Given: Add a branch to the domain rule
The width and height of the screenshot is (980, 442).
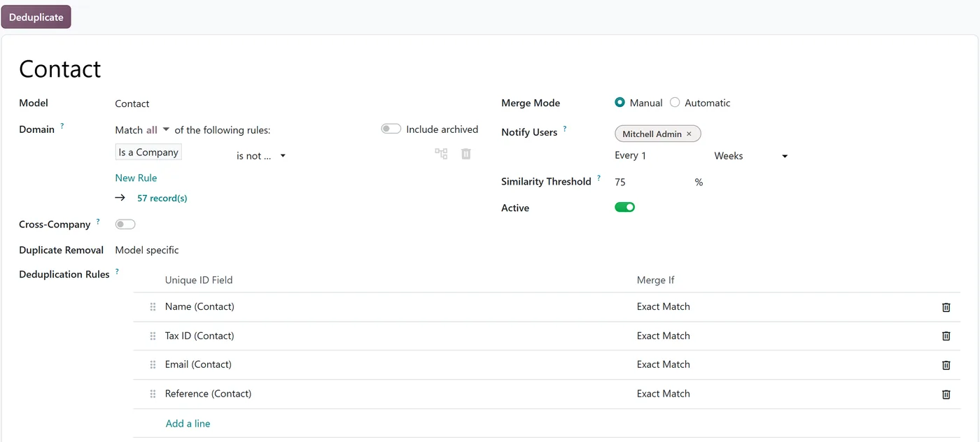Looking at the screenshot, I should pyautogui.click(x=441, y=154).
